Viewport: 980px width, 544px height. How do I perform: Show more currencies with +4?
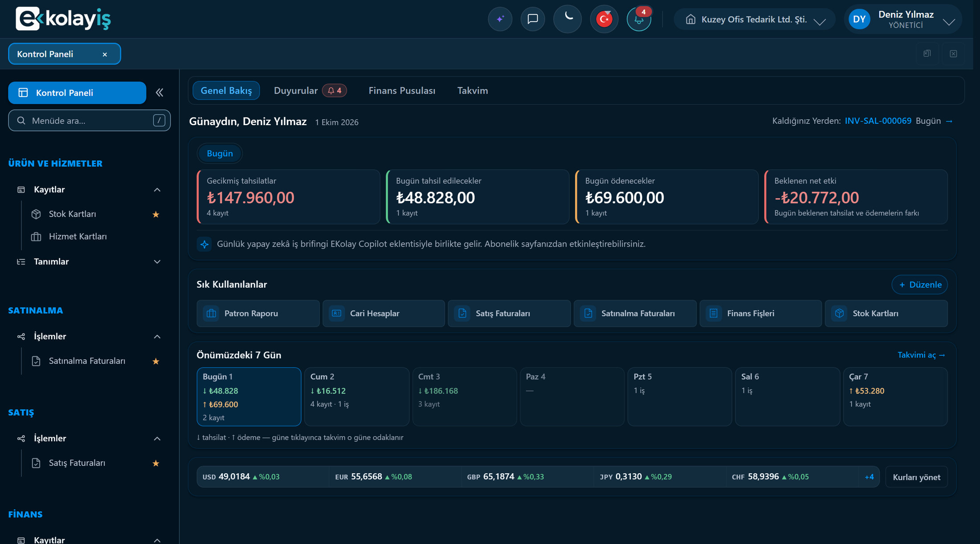point(869,477)
